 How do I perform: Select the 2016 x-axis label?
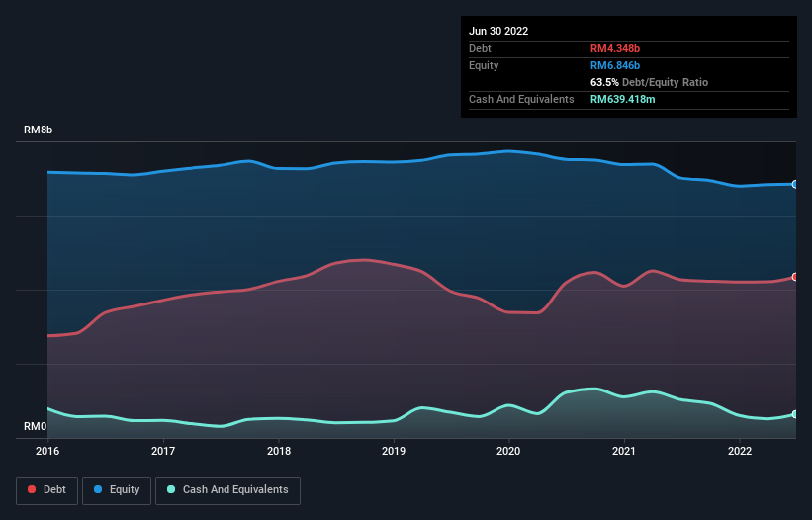47,451
